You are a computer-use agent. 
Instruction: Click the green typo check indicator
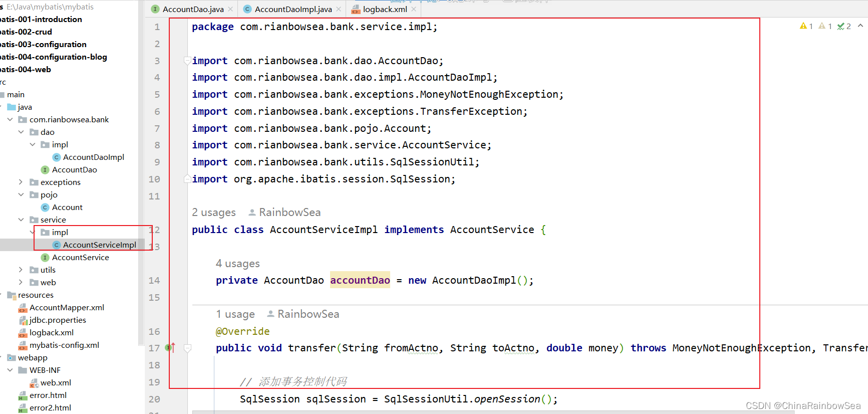[841, 26]
